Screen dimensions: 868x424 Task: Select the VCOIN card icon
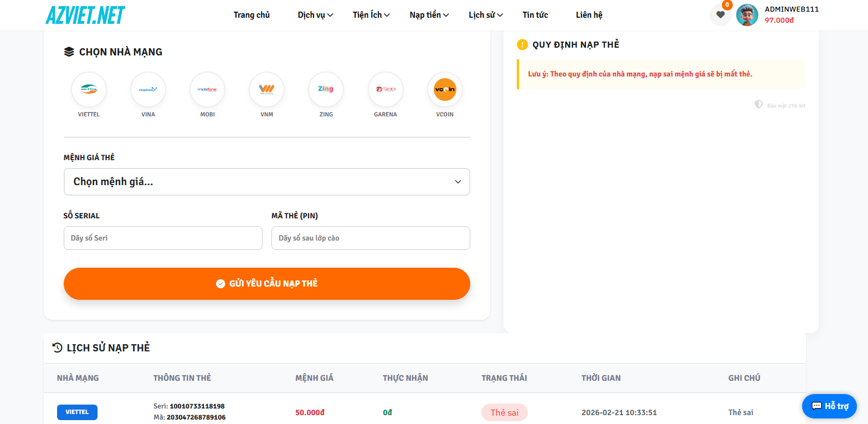tap(445, 89)
